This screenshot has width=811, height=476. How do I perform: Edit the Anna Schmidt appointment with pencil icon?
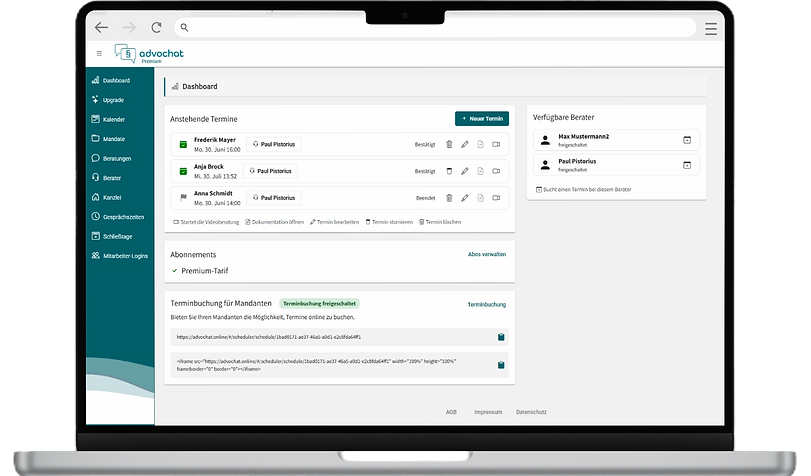(x=464, y=198)
